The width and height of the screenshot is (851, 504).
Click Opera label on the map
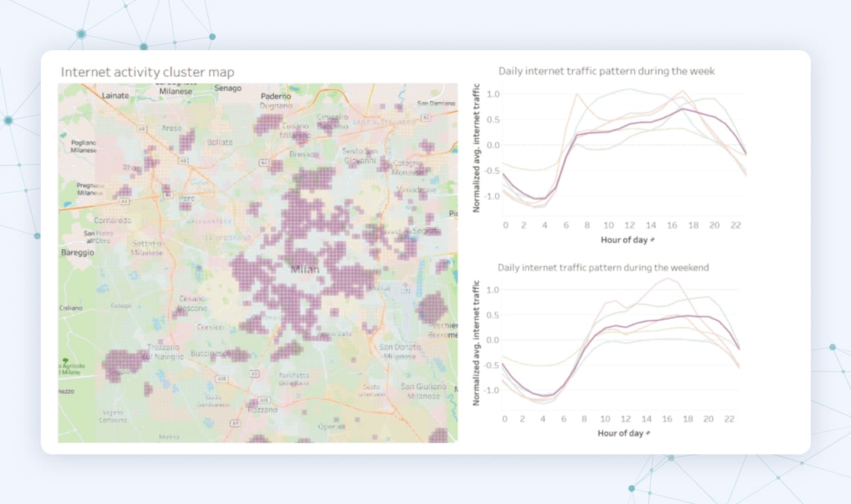tap(331, 427)
